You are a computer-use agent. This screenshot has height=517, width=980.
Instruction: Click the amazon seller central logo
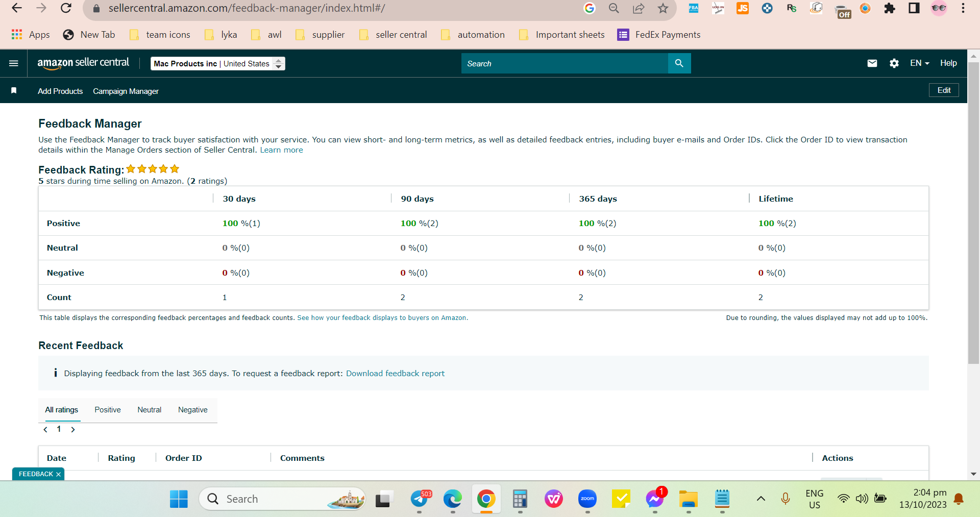point(83,63)
